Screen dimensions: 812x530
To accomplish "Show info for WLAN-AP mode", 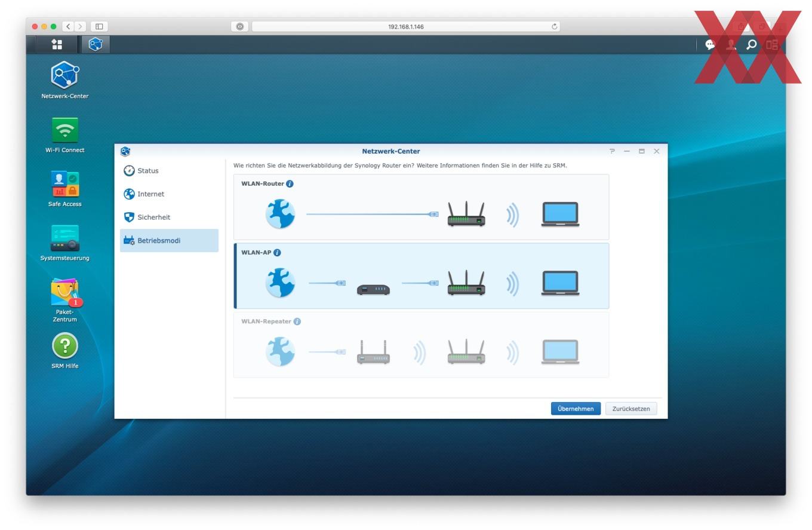I will coord(277,252).
